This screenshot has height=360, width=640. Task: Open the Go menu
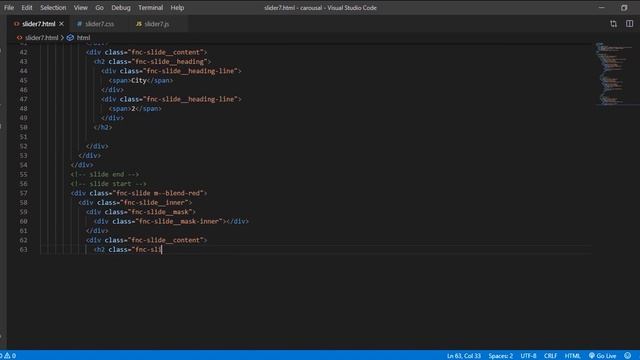pyautogui.click(x=99, y=8)
